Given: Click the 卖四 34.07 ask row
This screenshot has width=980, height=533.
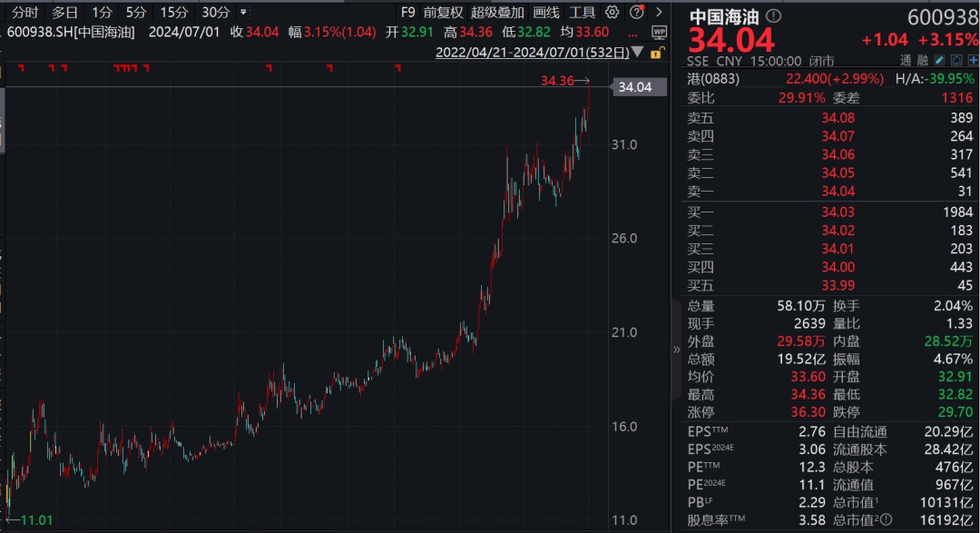Looking at the screenshot, I should coord(830,136).
